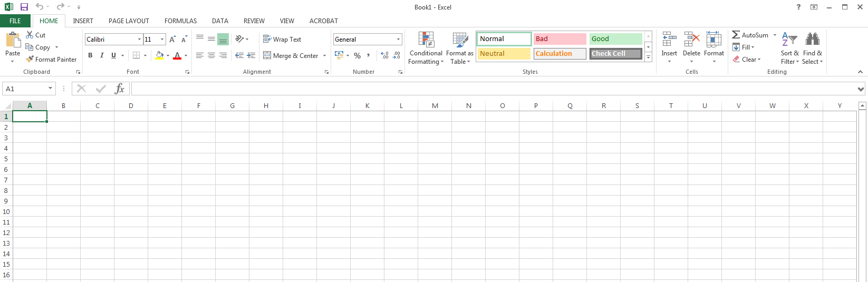
Task: Toggle Bold formatting
Action: pyautogui.click(x=90, y=55)
